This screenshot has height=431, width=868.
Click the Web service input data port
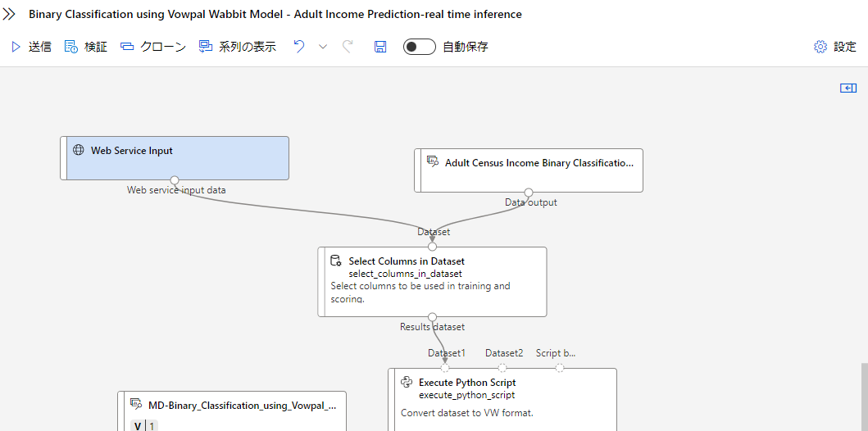175,179
